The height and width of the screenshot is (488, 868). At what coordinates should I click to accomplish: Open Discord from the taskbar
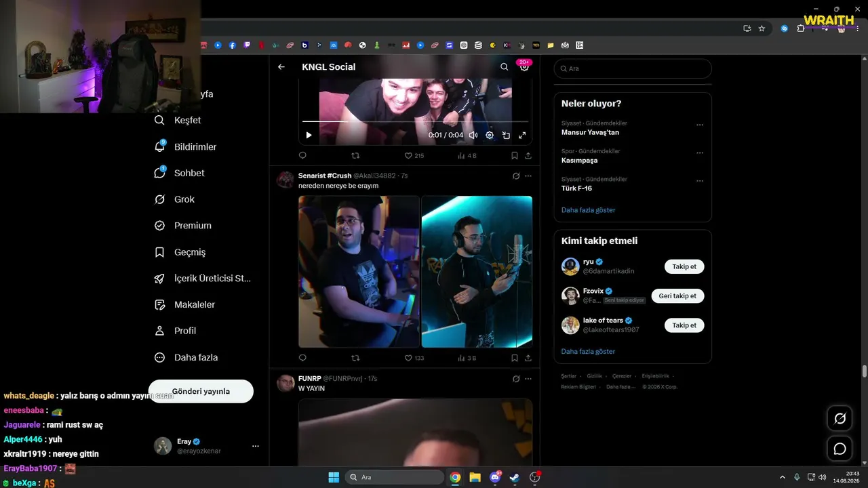pos(495,477)
